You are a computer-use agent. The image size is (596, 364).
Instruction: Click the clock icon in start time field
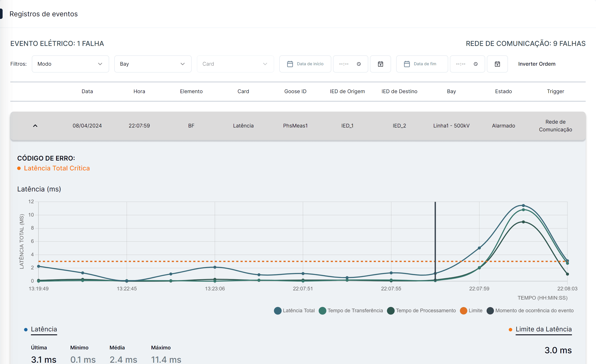359,64
